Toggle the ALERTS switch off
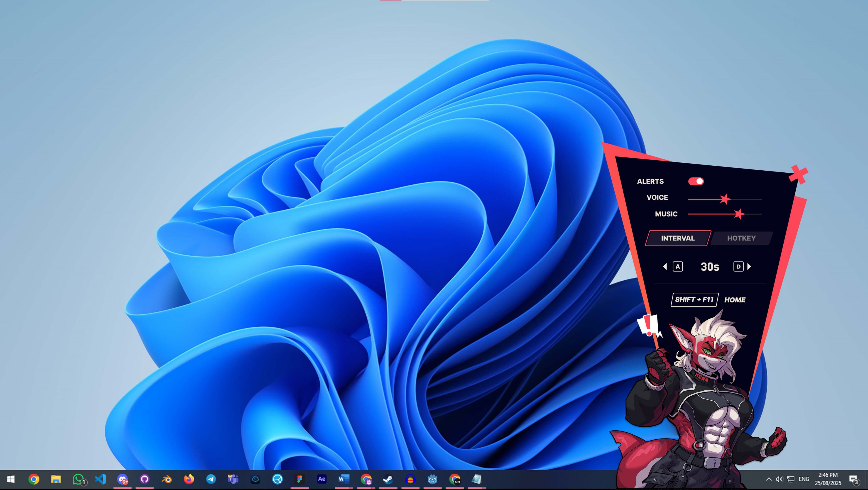The width and height of the screenshot is (868, 490). point(696,181)
